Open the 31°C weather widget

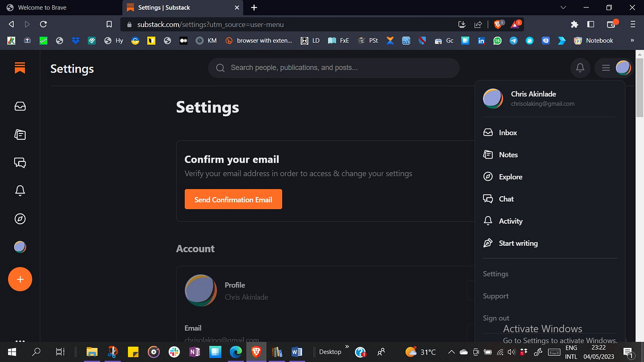(x=420, y=352)
